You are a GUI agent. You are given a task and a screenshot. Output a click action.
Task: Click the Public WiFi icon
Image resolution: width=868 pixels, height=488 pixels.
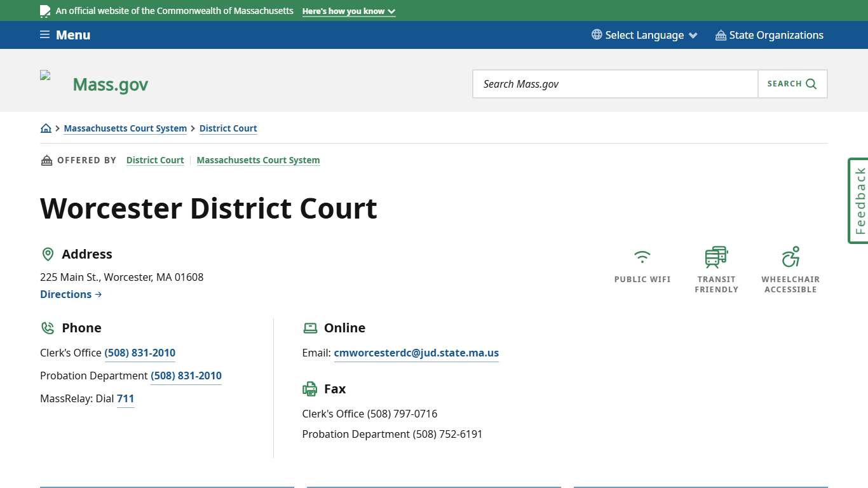[642, 257]
